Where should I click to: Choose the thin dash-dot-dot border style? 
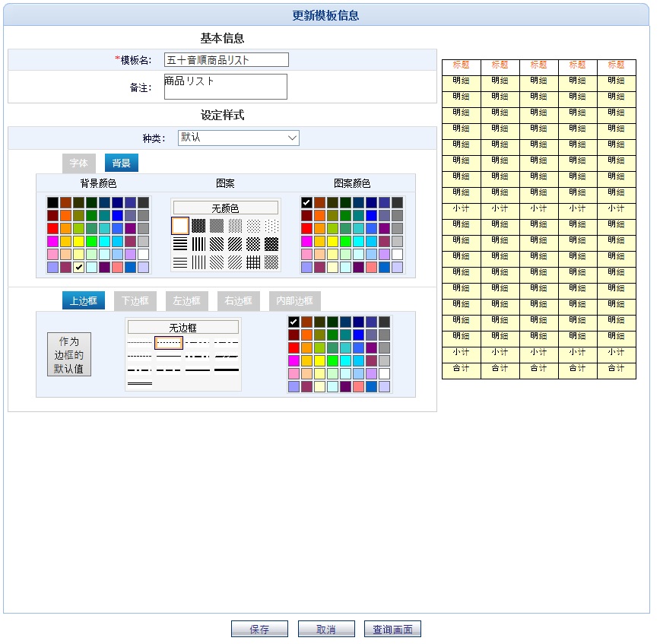click(x=198, y=343)
